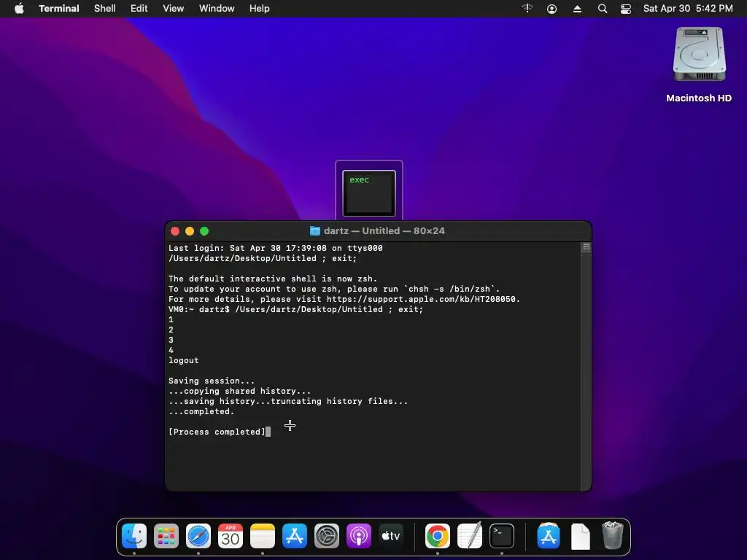Minimize the Terminal window with yellow button
This screenshot has height=560, width=747.
[x=190, y=231]
